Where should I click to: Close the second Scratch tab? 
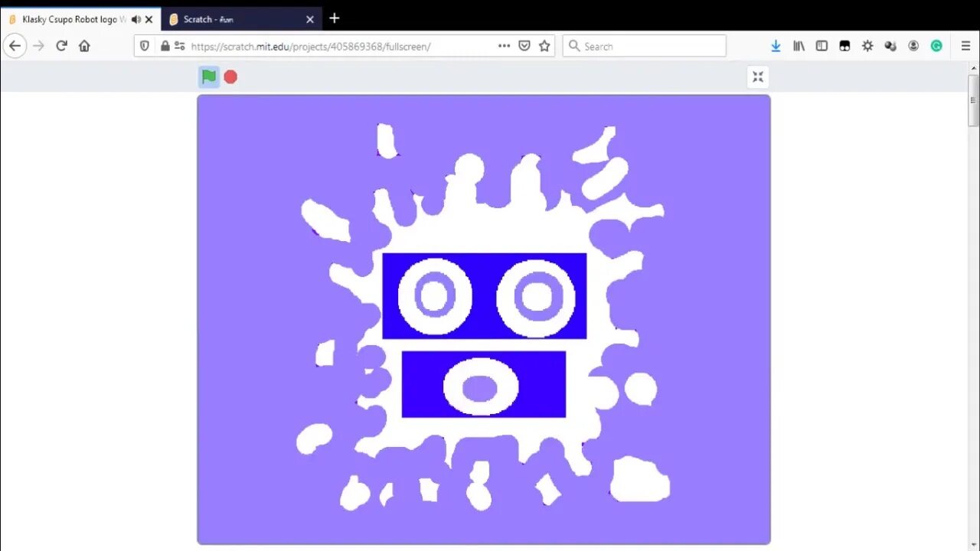tap(310, 19)
